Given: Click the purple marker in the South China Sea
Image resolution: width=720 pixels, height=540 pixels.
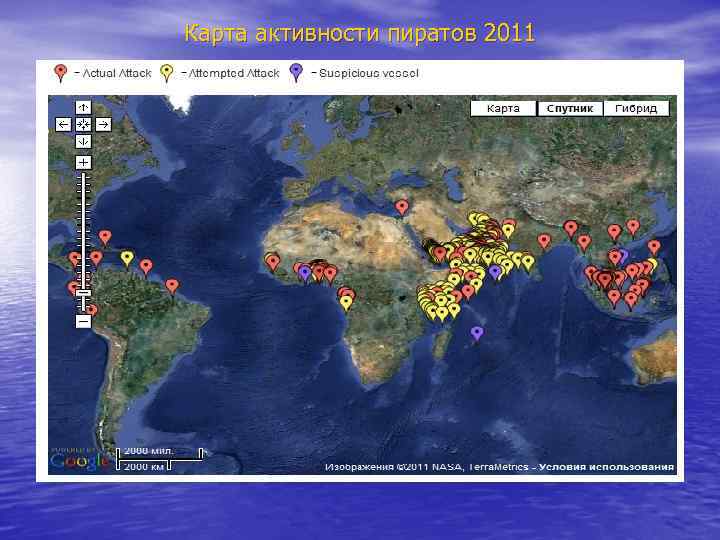Looking at the screenshot, I should click(x=623, y=255).
